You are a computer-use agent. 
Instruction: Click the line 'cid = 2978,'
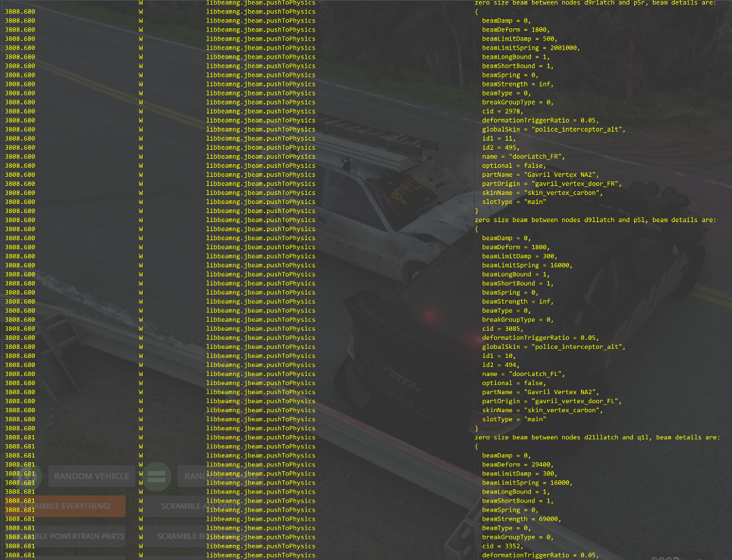[x=502, y=111]
